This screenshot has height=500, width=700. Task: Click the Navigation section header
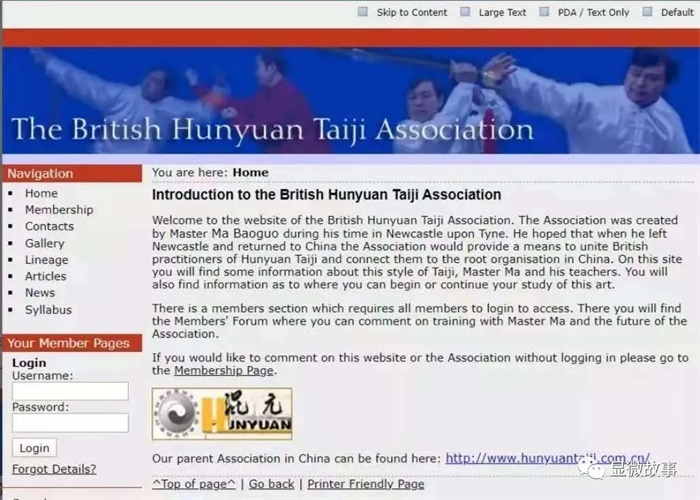point(72,174)
